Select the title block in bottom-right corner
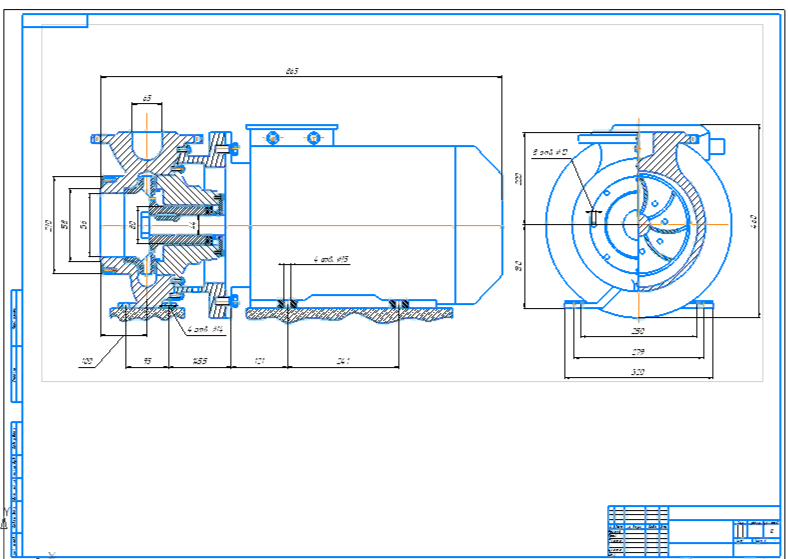The height and width of the screenshot is (559, 788). coord(693,529)
